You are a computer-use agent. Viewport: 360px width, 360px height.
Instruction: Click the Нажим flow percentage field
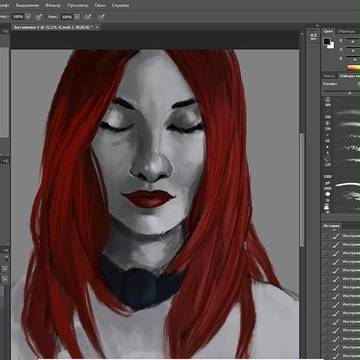(67, 17)
